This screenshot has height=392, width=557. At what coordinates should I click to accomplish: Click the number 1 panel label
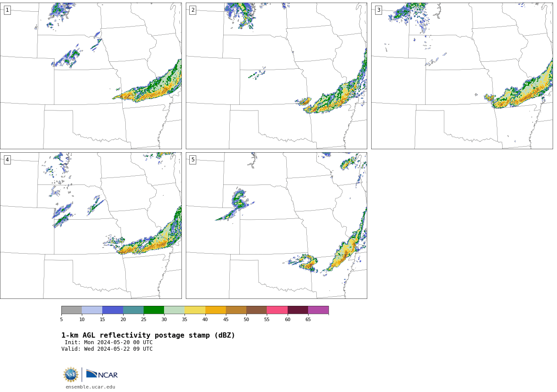(7, 10)
